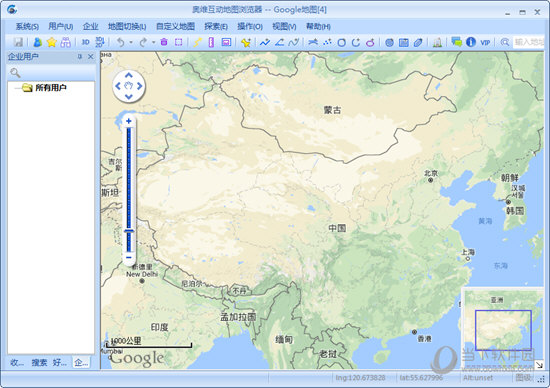Switch to the 收... bottom tab
The width and height of the screenshot is (550, 388).
click(16, 362)
